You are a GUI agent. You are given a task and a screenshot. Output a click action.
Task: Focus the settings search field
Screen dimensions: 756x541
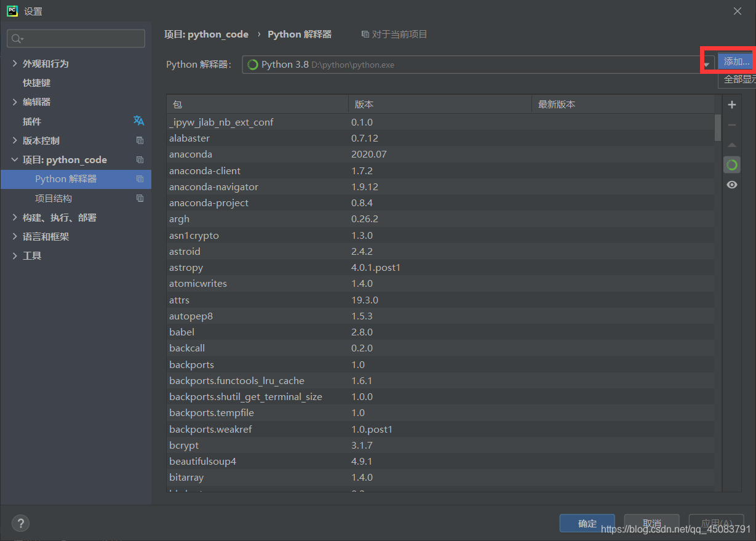click(x=76, y=39)
